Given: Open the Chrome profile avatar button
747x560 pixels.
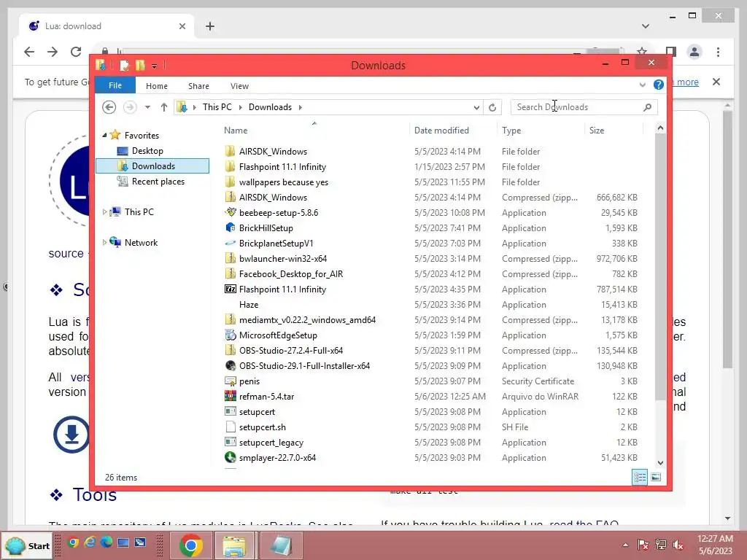Looking at the screenshot, I should (x=694, y=52).
